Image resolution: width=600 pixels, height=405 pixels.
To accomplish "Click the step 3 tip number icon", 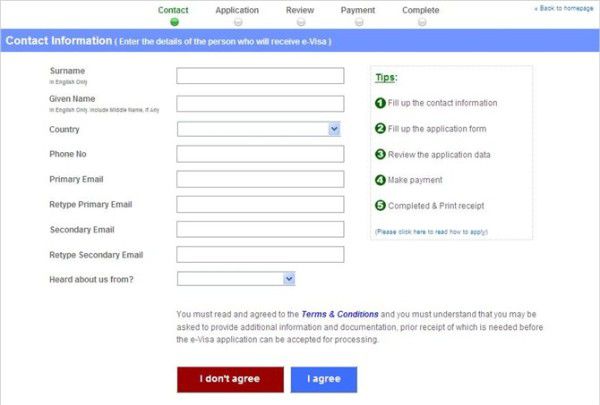I will coord(380,154).
